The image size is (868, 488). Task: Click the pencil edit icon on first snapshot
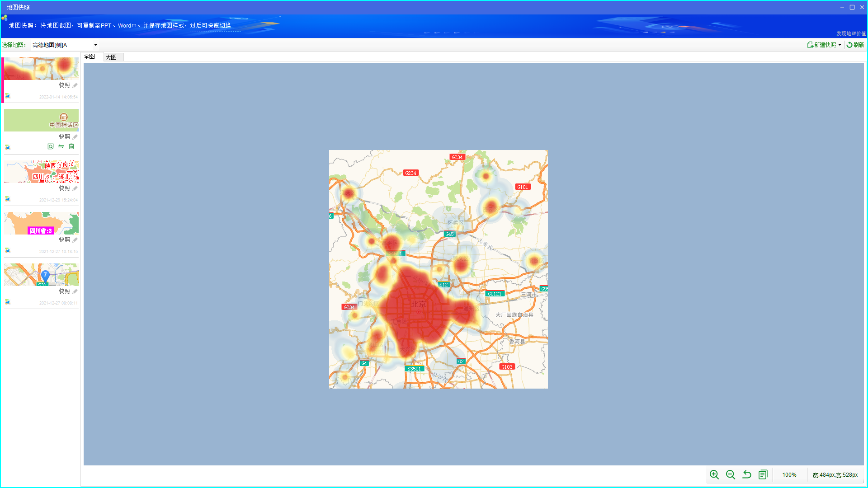click(x=75, y=85)
